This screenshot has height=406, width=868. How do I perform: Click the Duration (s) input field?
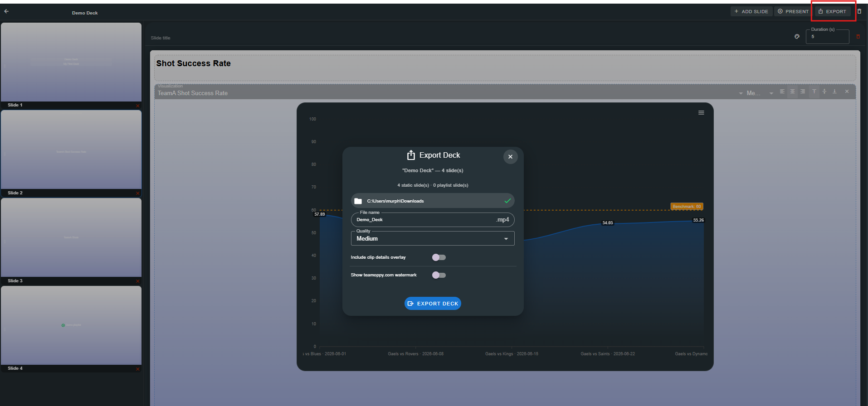point(827,36)
